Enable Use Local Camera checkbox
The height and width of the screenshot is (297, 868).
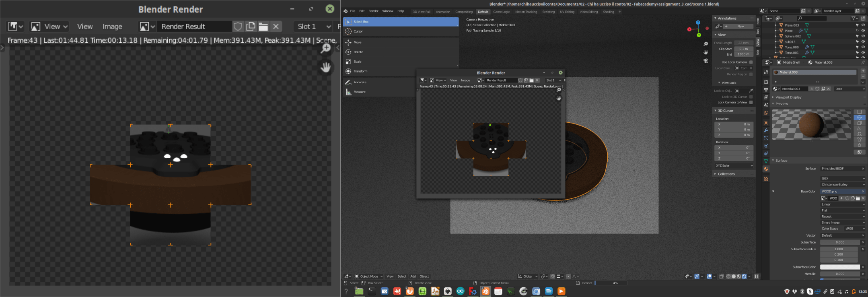[751, 62]
